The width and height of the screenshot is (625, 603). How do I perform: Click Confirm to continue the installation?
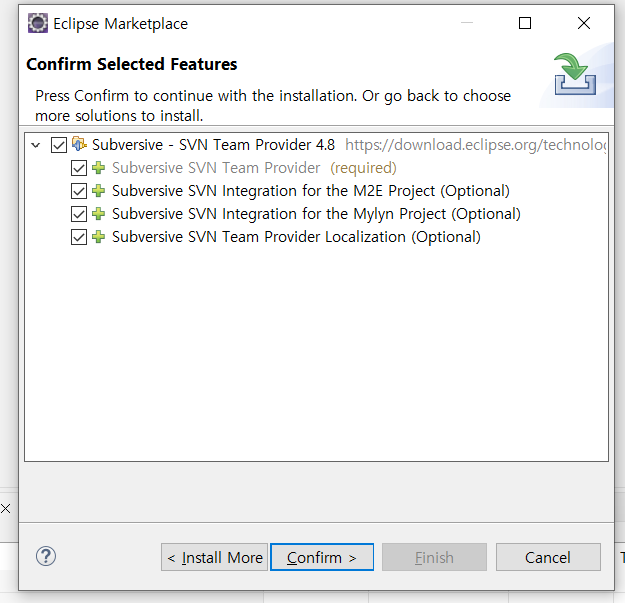tap(322, 557)
